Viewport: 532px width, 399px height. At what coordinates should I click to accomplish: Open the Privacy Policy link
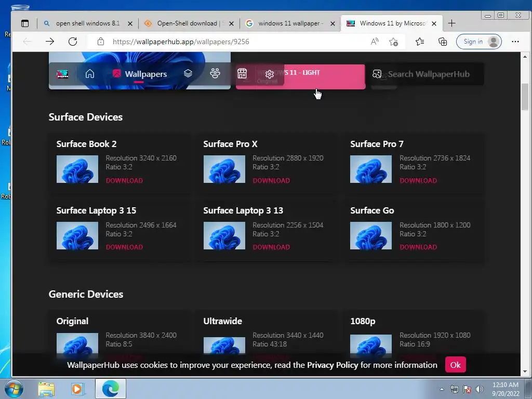point(332,365)
